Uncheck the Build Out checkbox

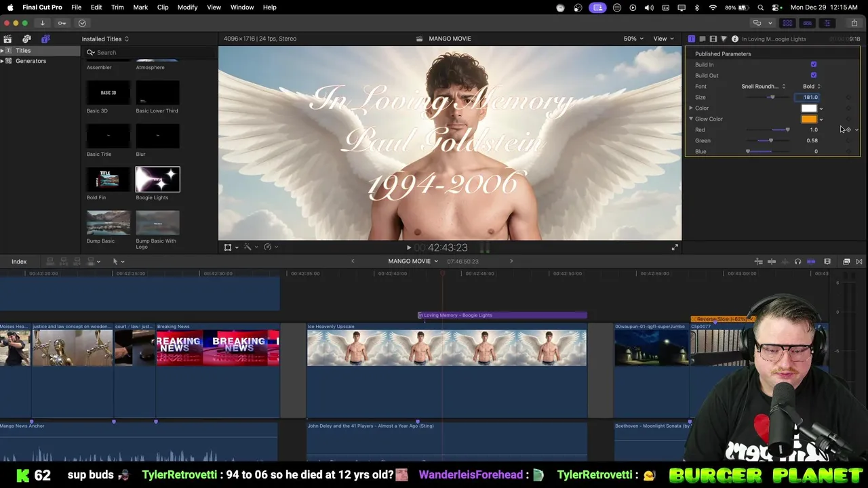click(x=814, y=75)
